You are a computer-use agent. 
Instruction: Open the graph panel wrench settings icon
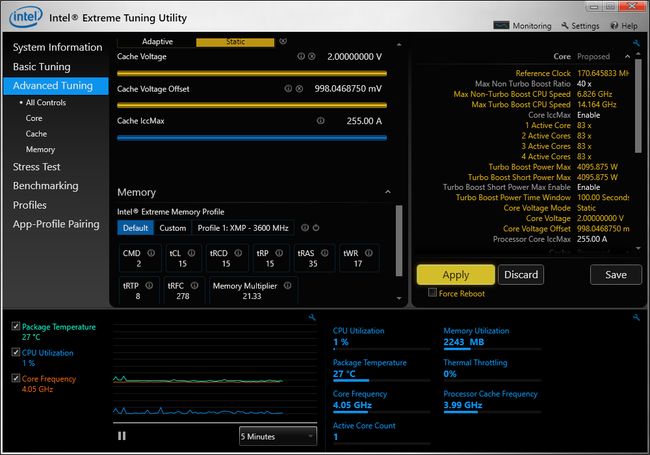312,317
